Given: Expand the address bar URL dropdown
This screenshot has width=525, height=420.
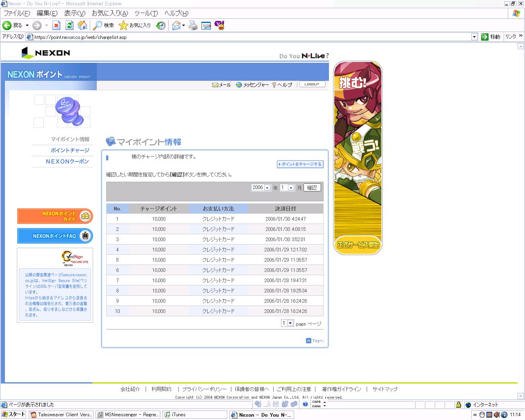Looking at the screenshot, I should tap(474, 37).
